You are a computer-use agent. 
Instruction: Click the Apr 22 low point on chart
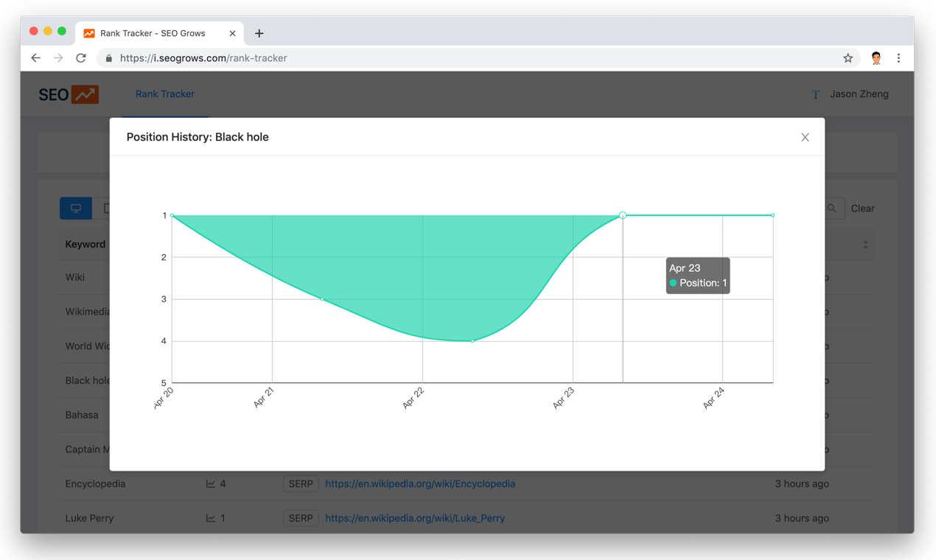pos(472,341)
